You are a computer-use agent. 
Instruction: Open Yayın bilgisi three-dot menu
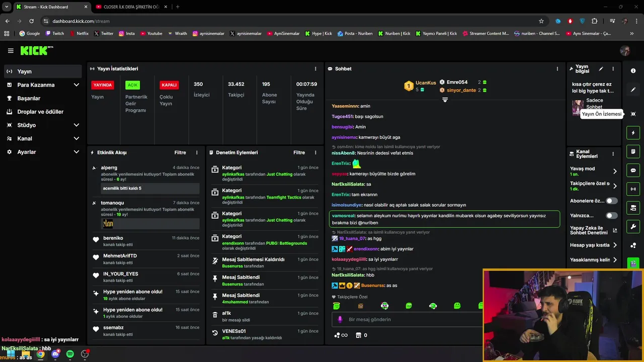[x=613, y=69]
